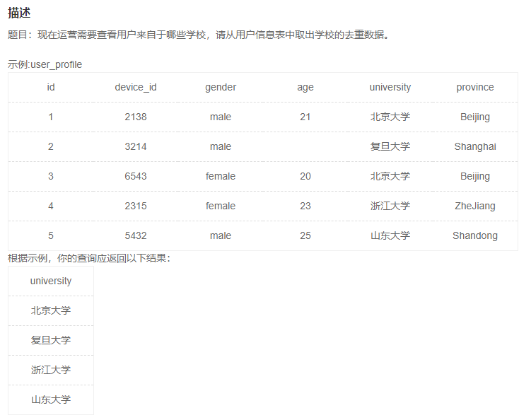Image resolution: width=519 pixels, height=420 pixels.
Task: Select gender cell in row 5432
Action: 221,235
